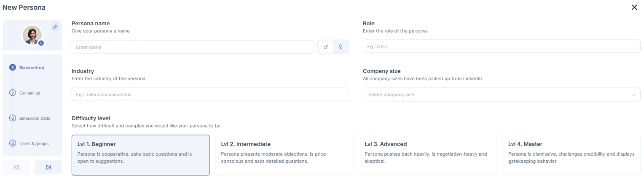Choose Lvl 1. Beginner difficulty

(140, 155)
